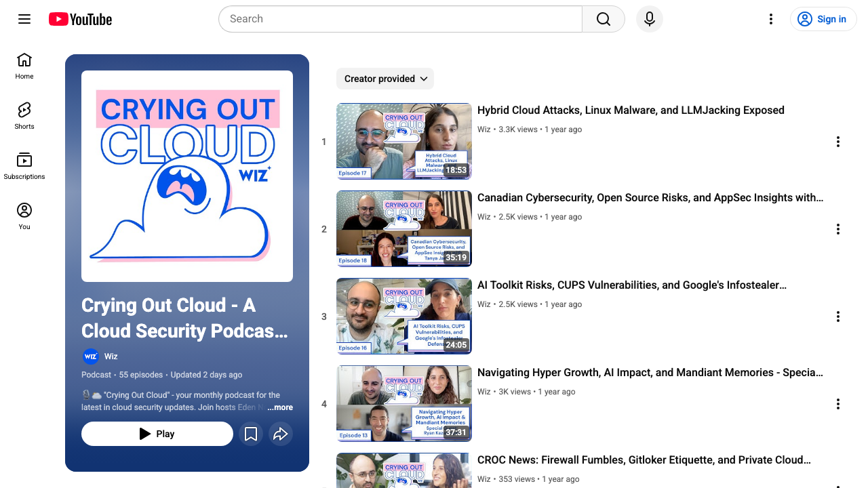Image resolution: width=868 pixels, height=488 pixels.
Task: Share the podcast playlist
Action: pos(281,434)
